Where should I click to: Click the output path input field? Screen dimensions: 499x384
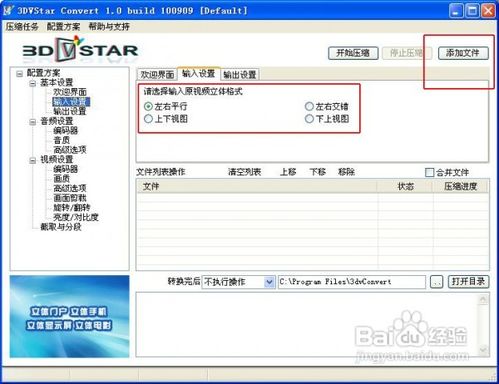coord(352,282)
